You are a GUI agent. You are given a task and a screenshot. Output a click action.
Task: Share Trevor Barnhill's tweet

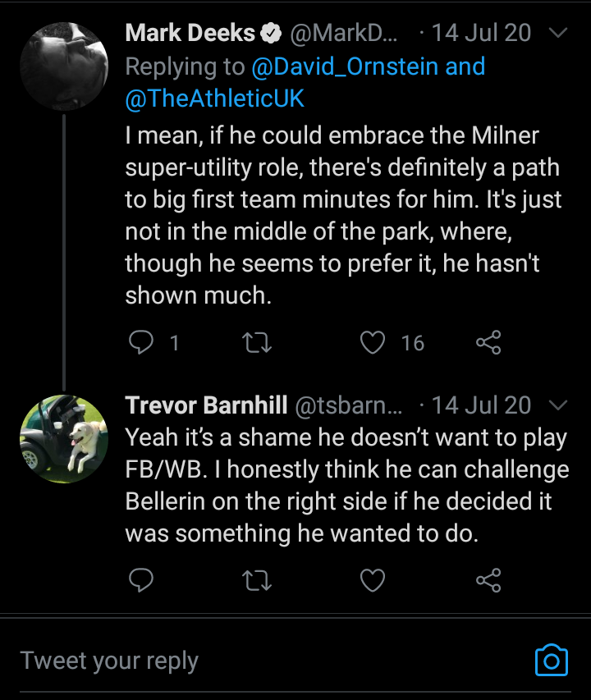pyautogui.click(x=488, y=581)
